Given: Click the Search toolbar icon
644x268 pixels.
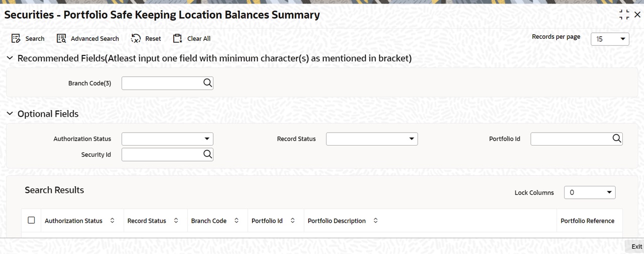Looking at the screenshot, I should [16, 38].
